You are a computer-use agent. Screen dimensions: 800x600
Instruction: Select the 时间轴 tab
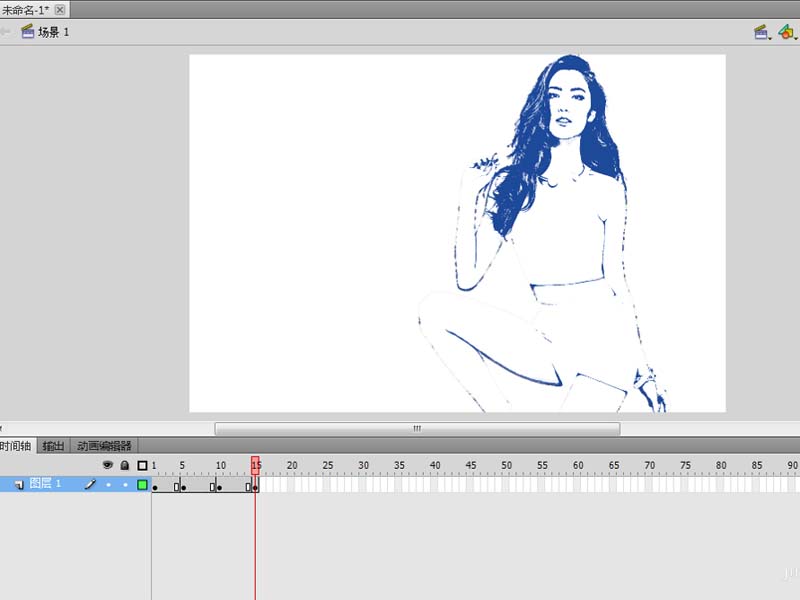click(15, 446)
